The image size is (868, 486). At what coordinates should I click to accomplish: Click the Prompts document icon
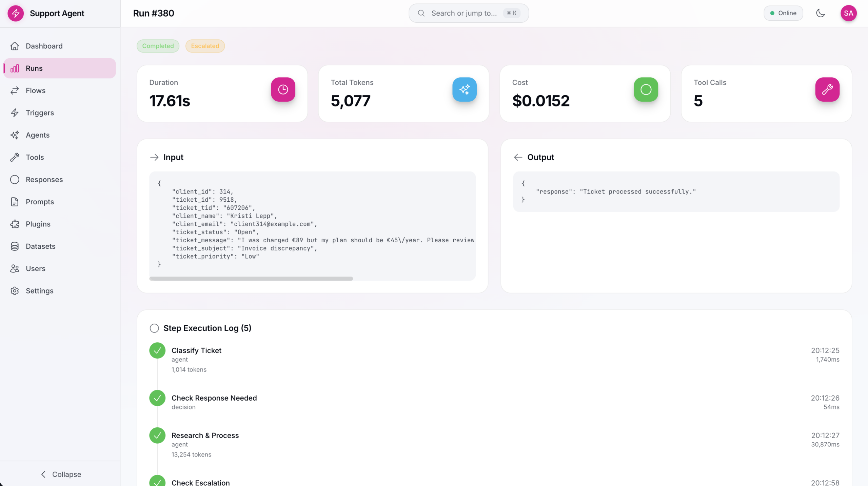click(x=15, y=202)
